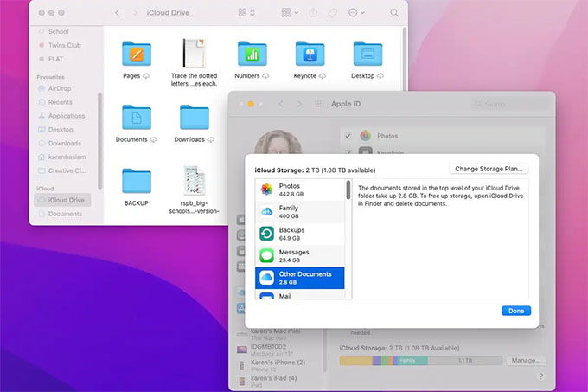This screenshot has width=588, height=392.
Task: Open the Keynote folder in Finder
Action: click(310, 54)
